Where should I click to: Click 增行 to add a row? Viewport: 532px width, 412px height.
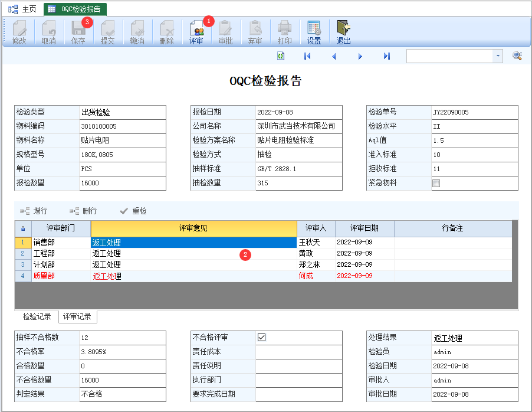click(x=34, y=211)
